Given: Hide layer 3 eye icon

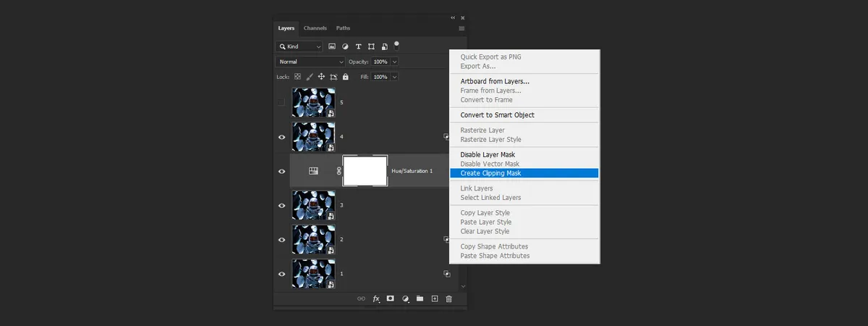Looking at the screenshot, I should coord(282,205).
